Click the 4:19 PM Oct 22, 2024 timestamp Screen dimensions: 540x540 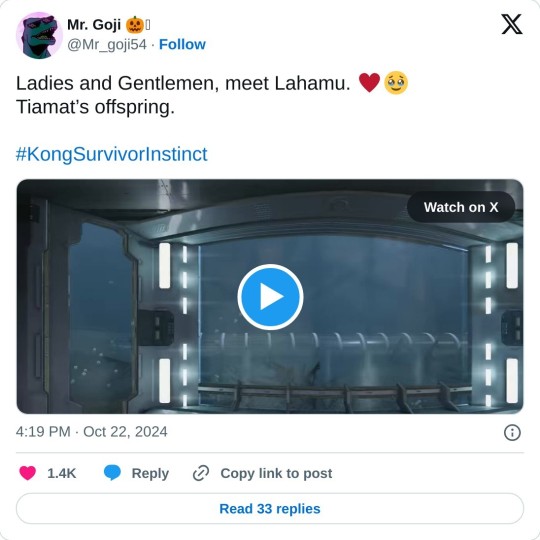click(x=92, y=432)
